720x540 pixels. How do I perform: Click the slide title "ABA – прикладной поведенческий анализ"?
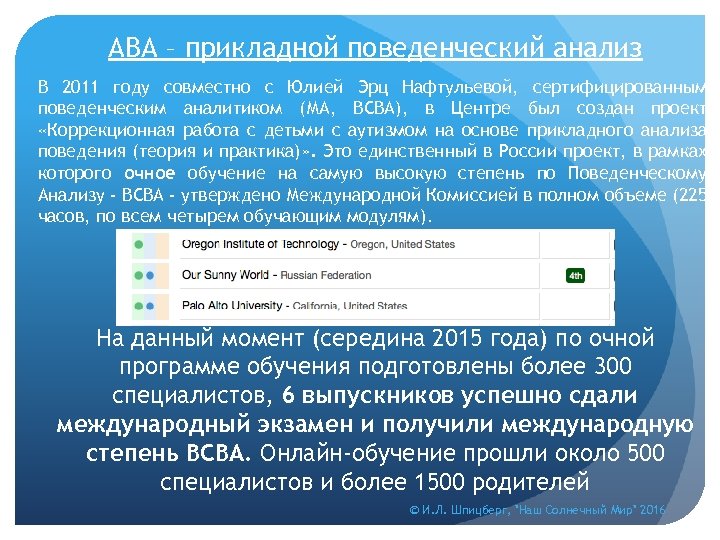pos(375,48)
